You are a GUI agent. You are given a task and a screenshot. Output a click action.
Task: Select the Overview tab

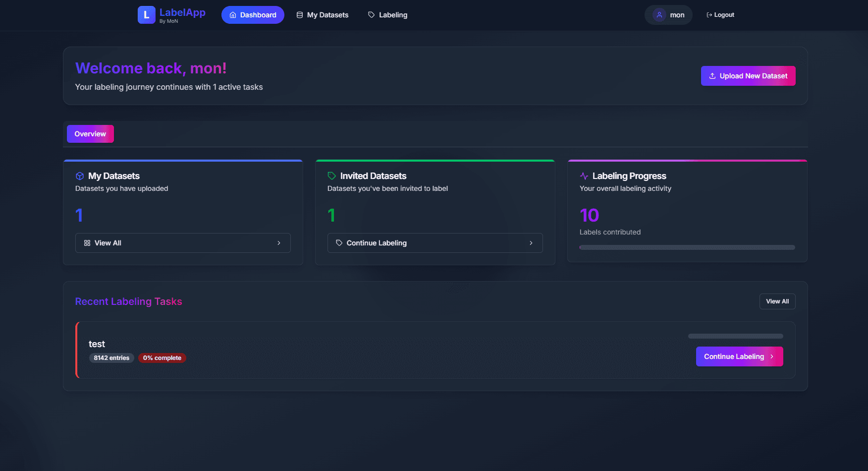90,134
